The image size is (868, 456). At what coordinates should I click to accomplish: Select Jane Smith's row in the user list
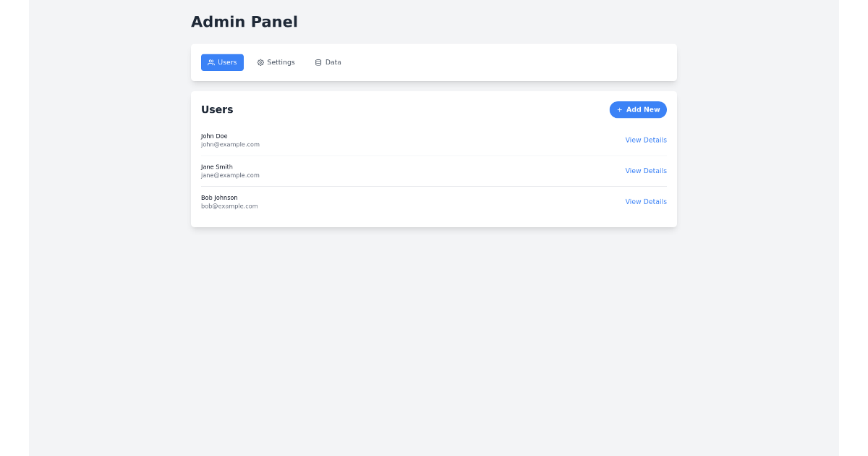[x=434, y=170]
